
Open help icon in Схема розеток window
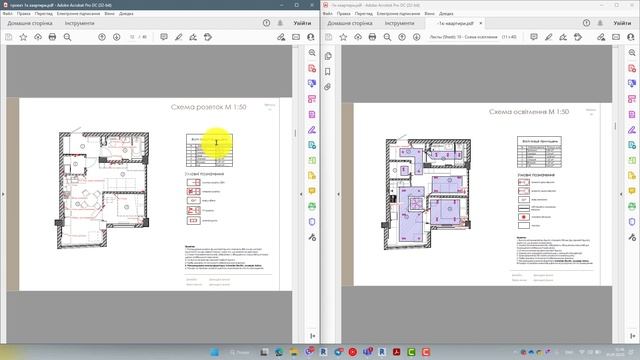pyautogui.click(x=267, y=23)
